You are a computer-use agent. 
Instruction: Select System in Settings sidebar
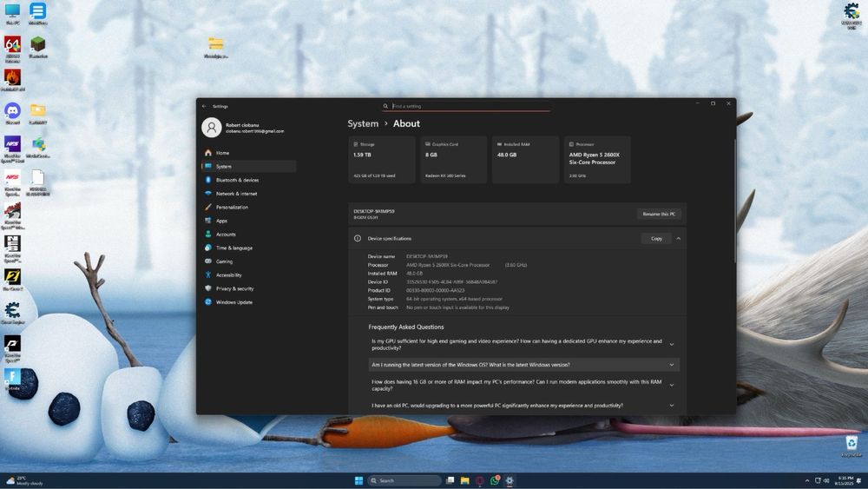248,166
